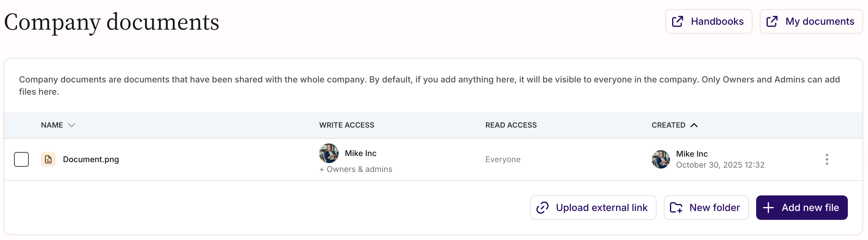The height and width of the screenshot is (240, 868).
Task: Click the external-link icon beside Handbooks
Action: coord(677,22)
